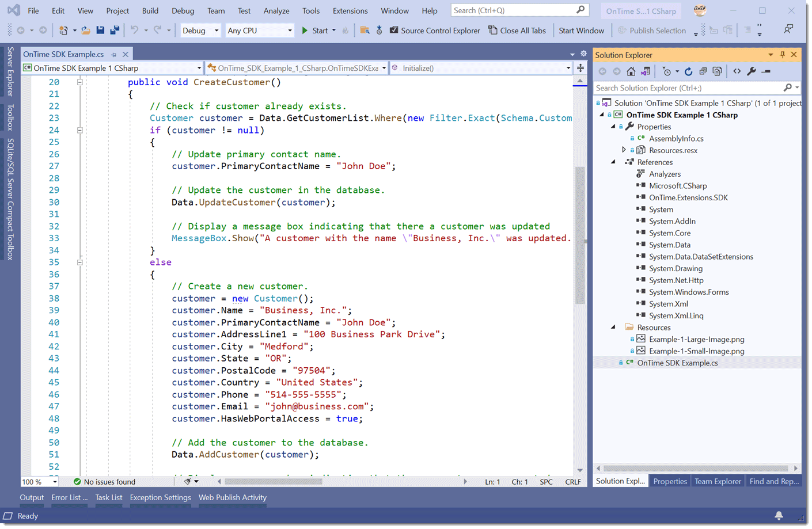Image resolution: width=812 pixels, height=529 pixels.
Task: Expand the Resources.resx node
Action: pos(624,150)
